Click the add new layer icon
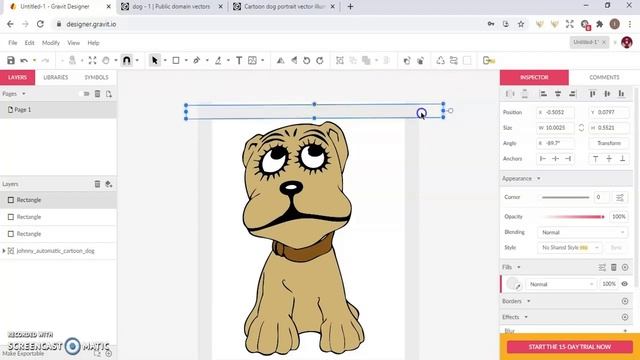Screen dimensions: 640x360 pos(109,184)
